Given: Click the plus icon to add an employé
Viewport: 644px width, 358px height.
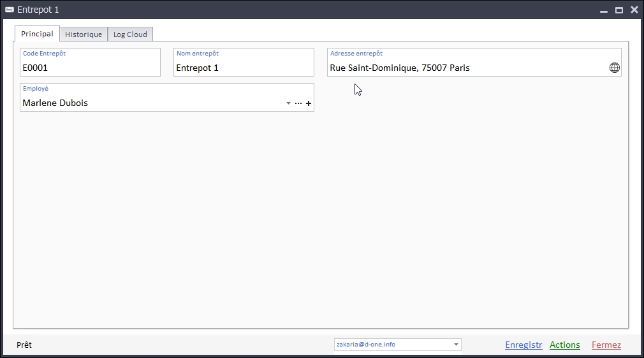Looking at the screenshot, I should click(x=309, y=103).
